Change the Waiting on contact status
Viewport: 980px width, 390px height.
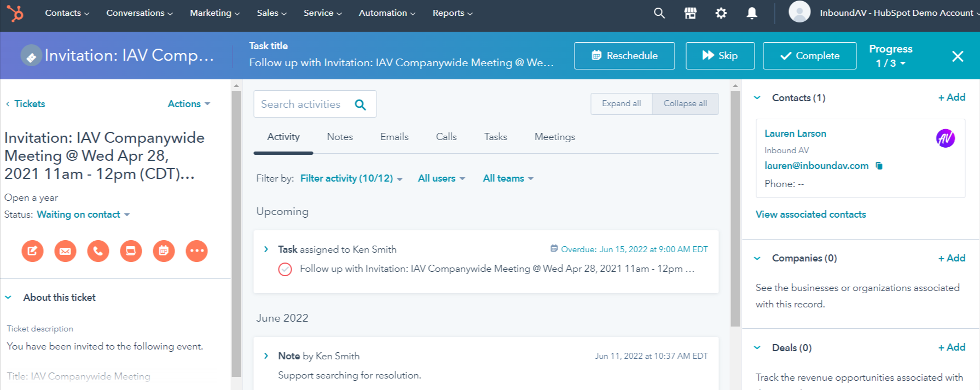(x=83, y=214)
